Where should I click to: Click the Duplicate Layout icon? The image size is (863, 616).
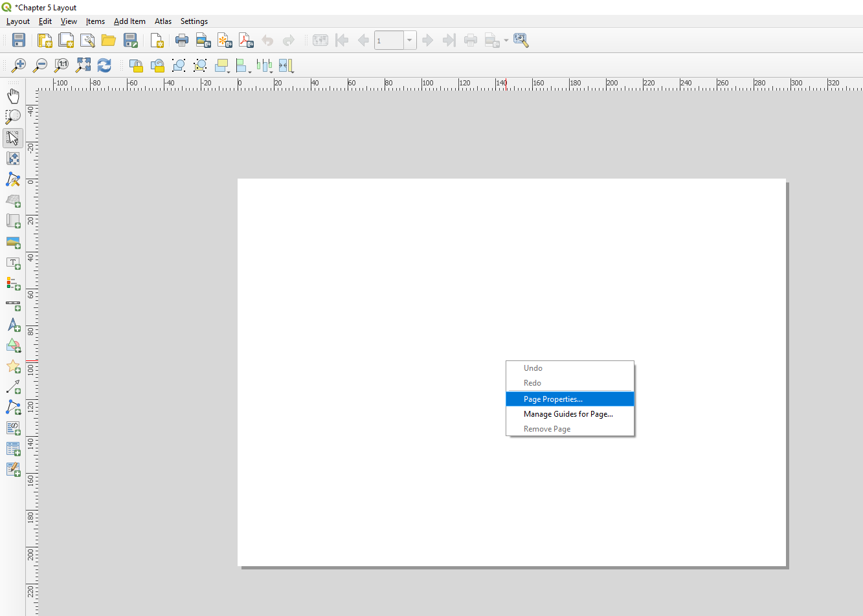point(66,40)
